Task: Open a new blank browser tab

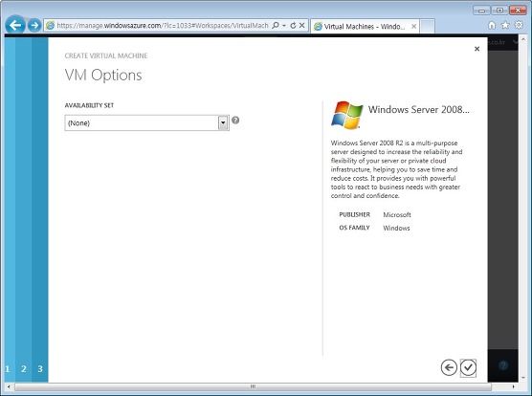Action: click(x=427, y=26)
